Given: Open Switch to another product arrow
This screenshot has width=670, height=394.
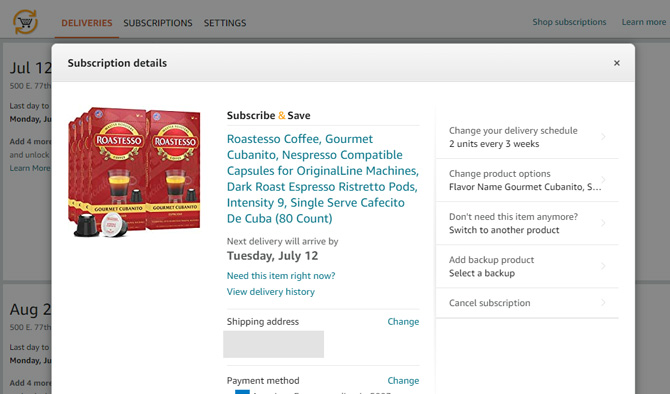Looking at the screenshot, I should point(603,223).
